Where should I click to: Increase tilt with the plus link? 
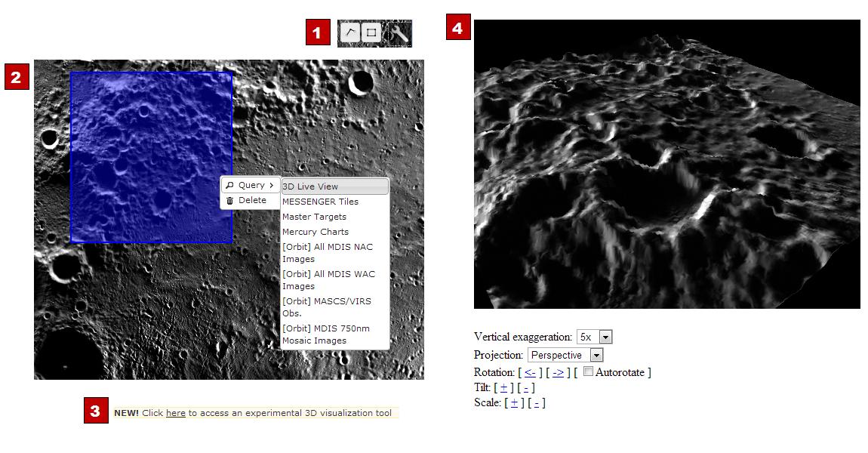[503, 387]
